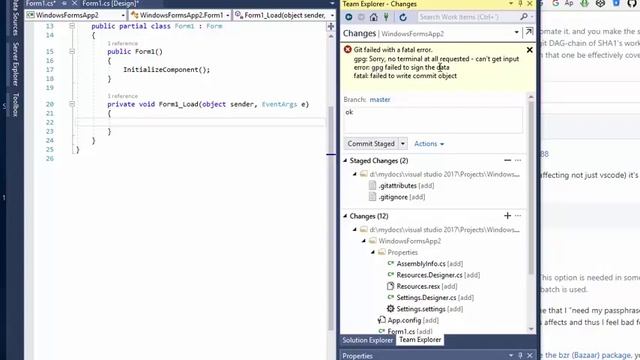640x360 pixels.
Task: Collapse the Properties folder in Changes
Action: 373,253
